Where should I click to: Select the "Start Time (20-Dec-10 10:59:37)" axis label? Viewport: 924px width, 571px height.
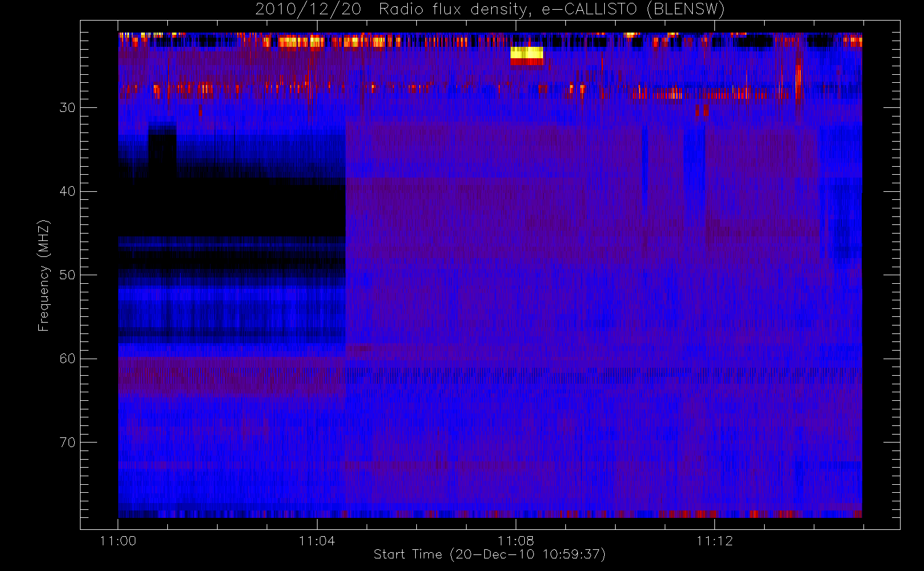point(489,554)
